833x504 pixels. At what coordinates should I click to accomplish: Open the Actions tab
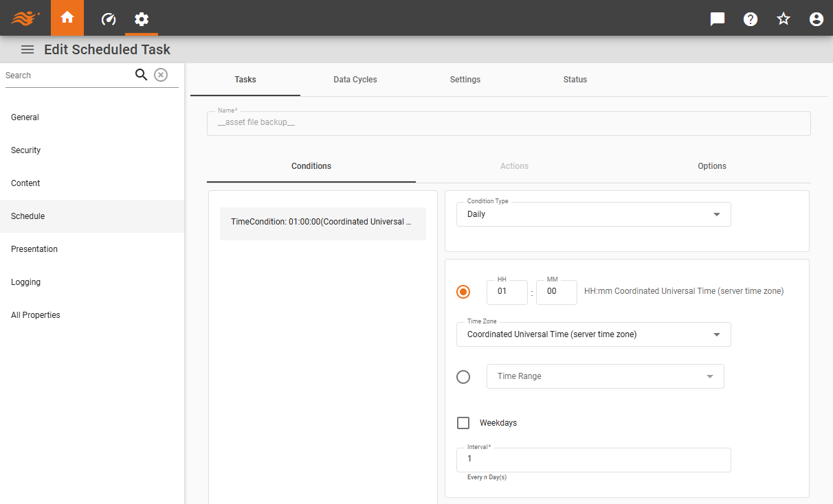click(x=514, y=165)
